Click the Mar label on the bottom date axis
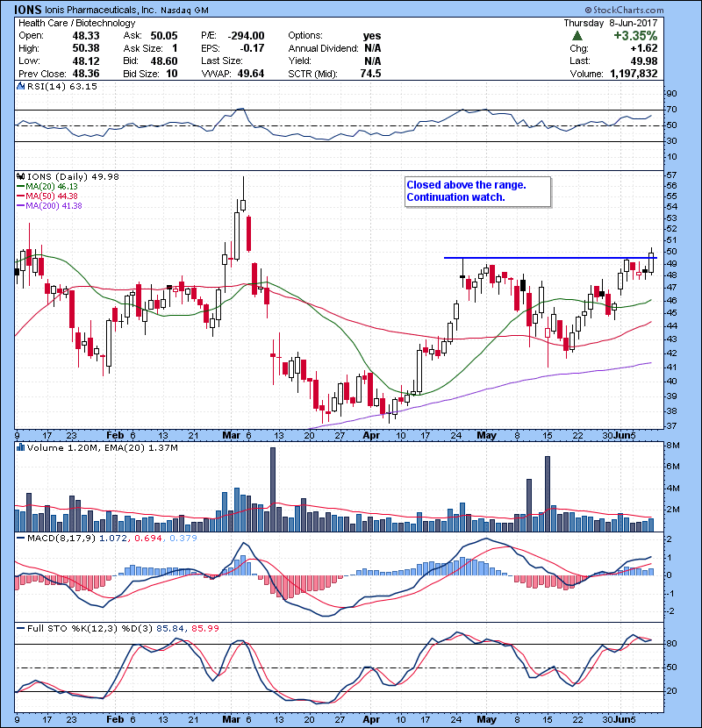 pos(232,719)
